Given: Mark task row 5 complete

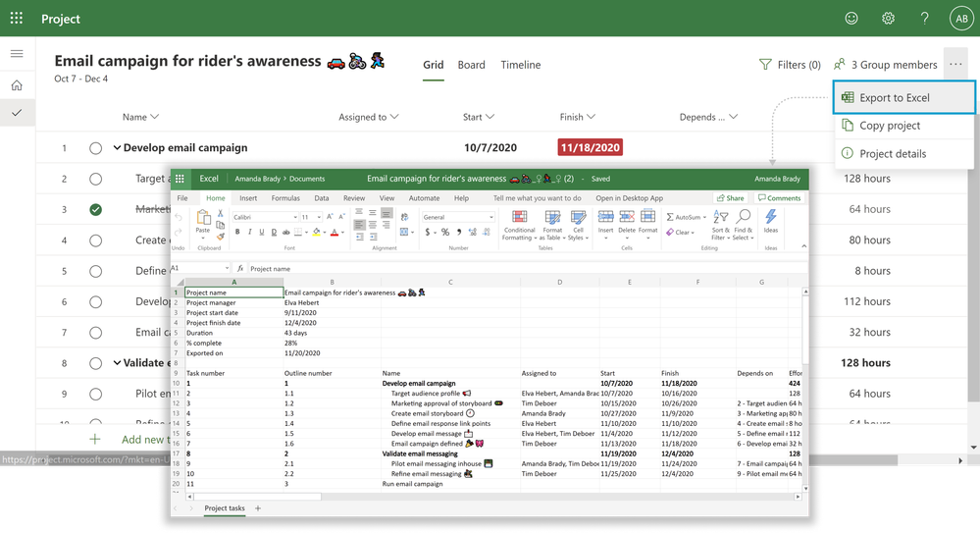Looking at the screenshot, I should (95, 271).
